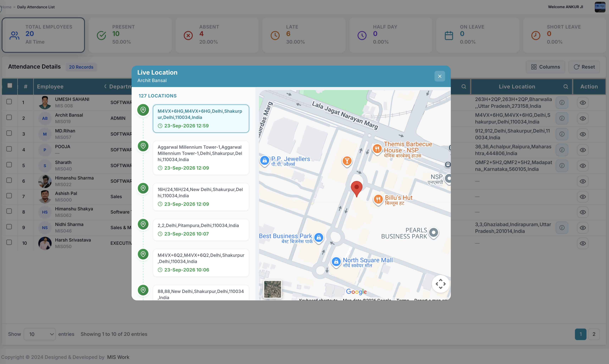Image resolution: width=609 pixels, height=364 pixels.
Task: Select the 2,2,Delhi,Pitampura location card
Action: coord(201,230)
